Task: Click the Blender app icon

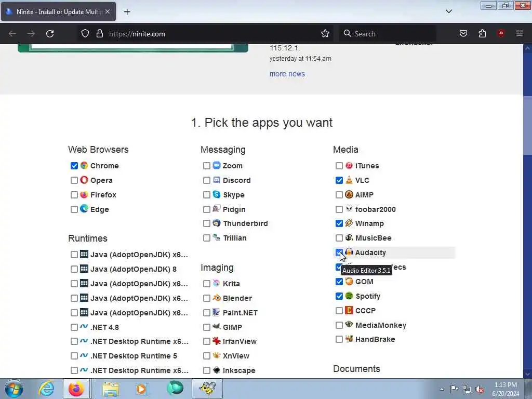Action: [x=217, y=298]
